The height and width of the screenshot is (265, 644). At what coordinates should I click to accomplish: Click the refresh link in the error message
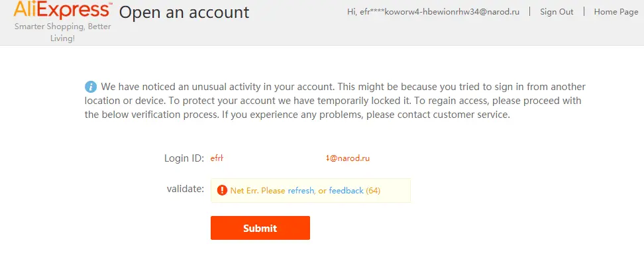tap(301, 191)
